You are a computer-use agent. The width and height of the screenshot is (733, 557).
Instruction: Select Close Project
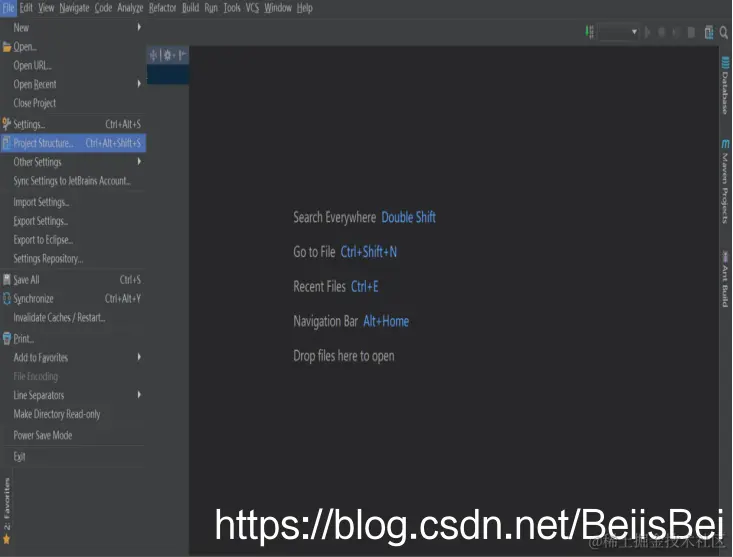73,103
